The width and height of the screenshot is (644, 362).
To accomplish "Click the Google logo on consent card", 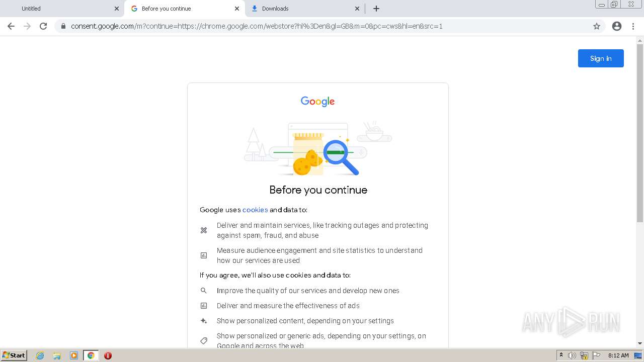I will click(317, 102).
